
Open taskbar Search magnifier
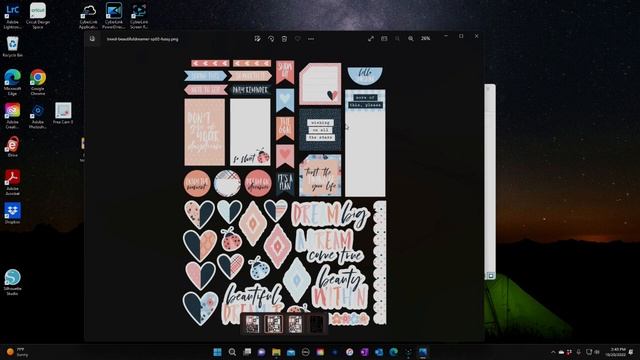coord(232,352)
